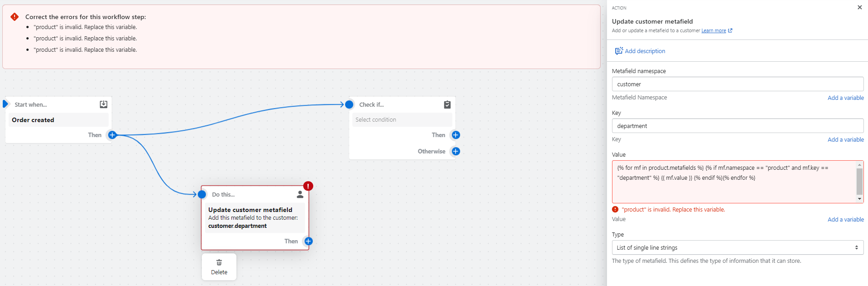Click Add a variable under Value field
This screenshot has width=868, height=286.
coord(845,219)
